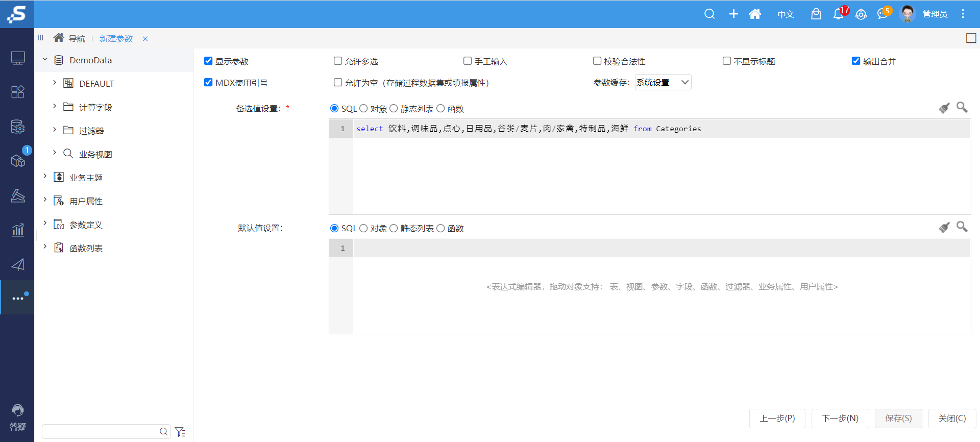Click the ellipsis more sidebar icon
This screenshot has height=442, width=980.
click(x=18, y=298)
